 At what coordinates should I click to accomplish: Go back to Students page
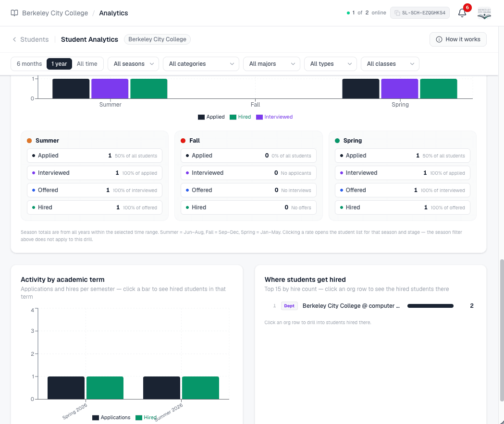coord(35,39)
